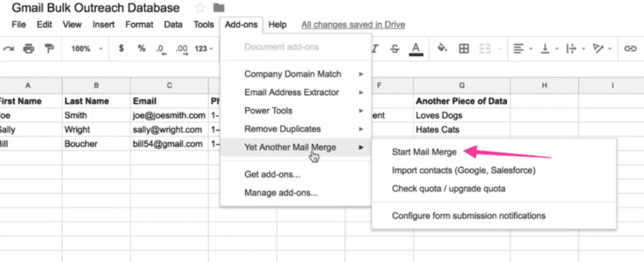Select column A header

tap(28, 86)
